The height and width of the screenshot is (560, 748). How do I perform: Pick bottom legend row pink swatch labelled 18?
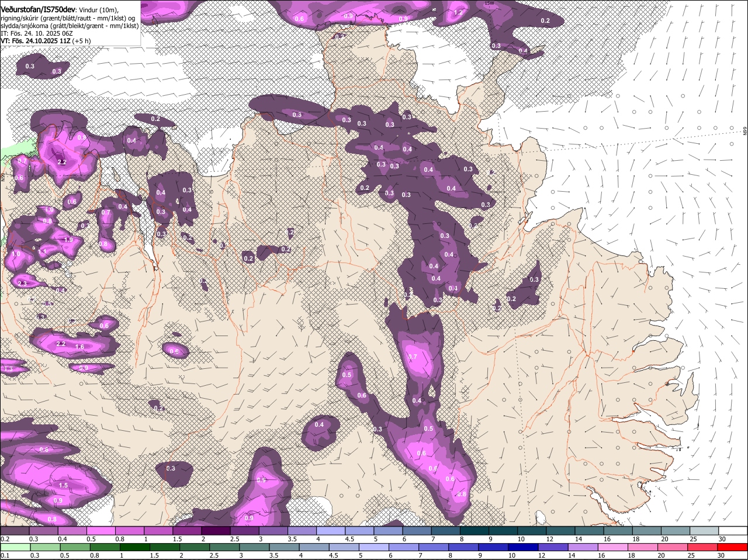click(x=643, y=547)
